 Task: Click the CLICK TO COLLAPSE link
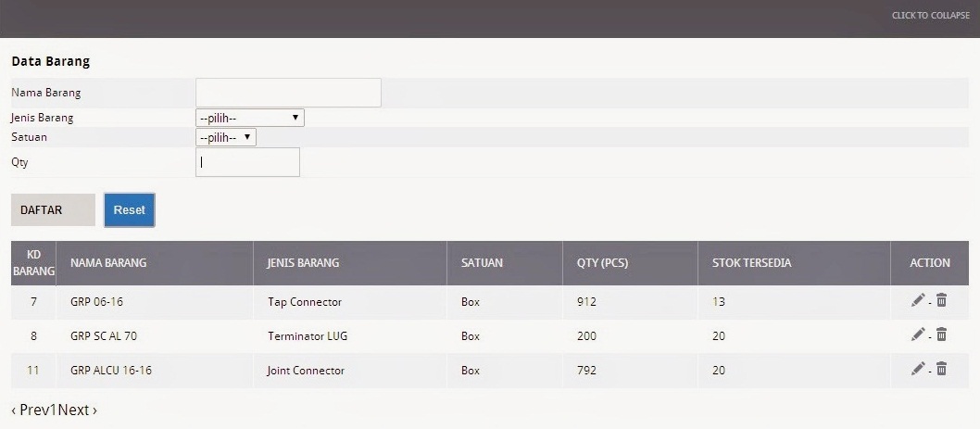pos(931,15)
